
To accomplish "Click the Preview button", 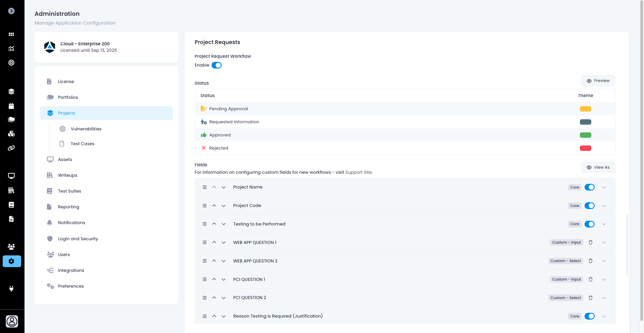I will [598, 81].
